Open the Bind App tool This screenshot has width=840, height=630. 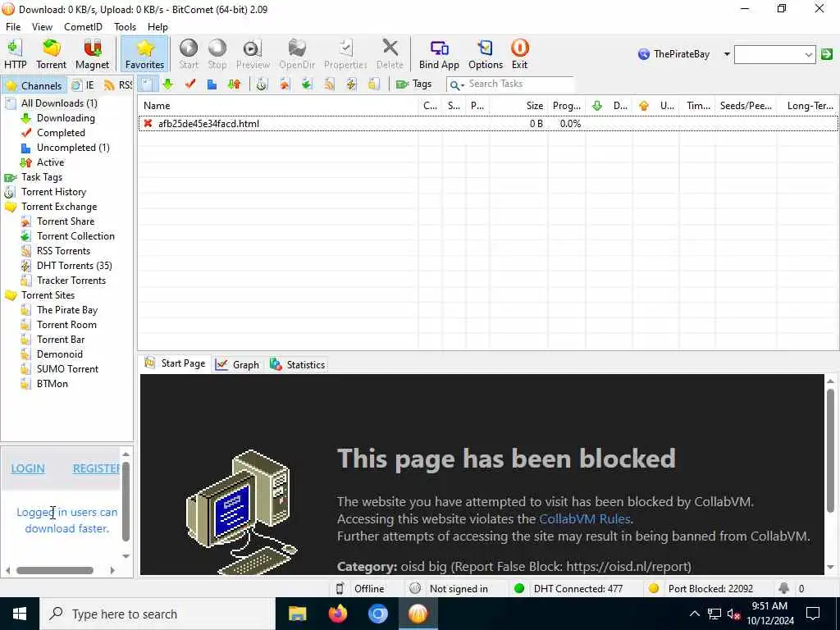coord(439,54)
